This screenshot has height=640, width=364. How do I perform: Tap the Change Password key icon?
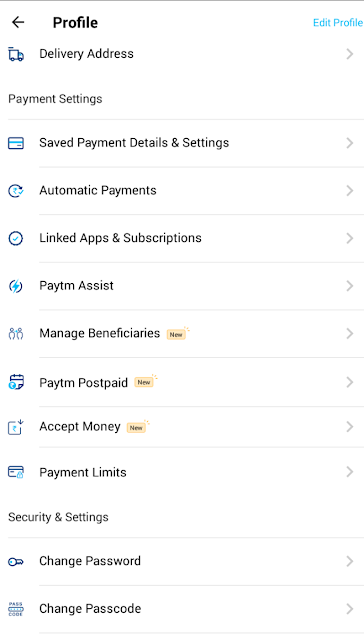16,562
